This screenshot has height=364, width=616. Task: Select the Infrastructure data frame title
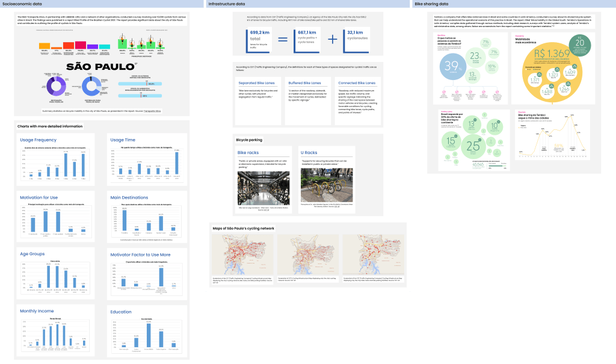point(226,4)
